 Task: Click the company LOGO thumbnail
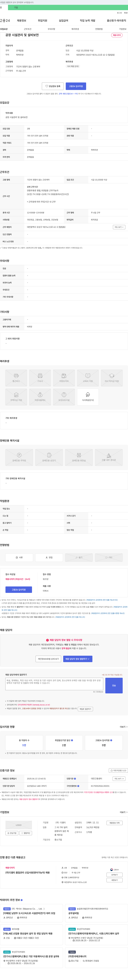[x=19, y=825]
